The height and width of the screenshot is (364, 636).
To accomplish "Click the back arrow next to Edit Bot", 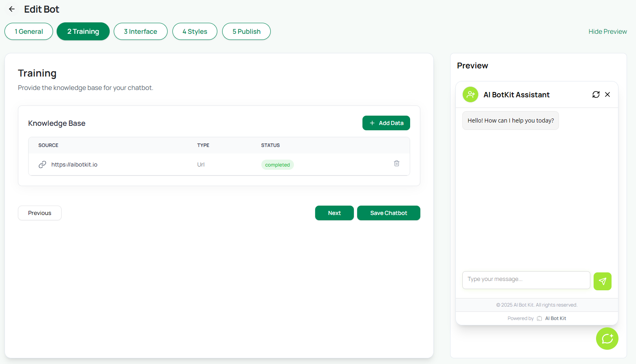I will [11, 9].
